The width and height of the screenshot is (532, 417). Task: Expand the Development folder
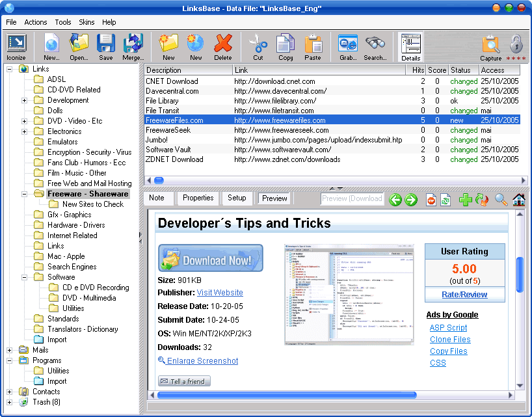click(x=24, y=100)
